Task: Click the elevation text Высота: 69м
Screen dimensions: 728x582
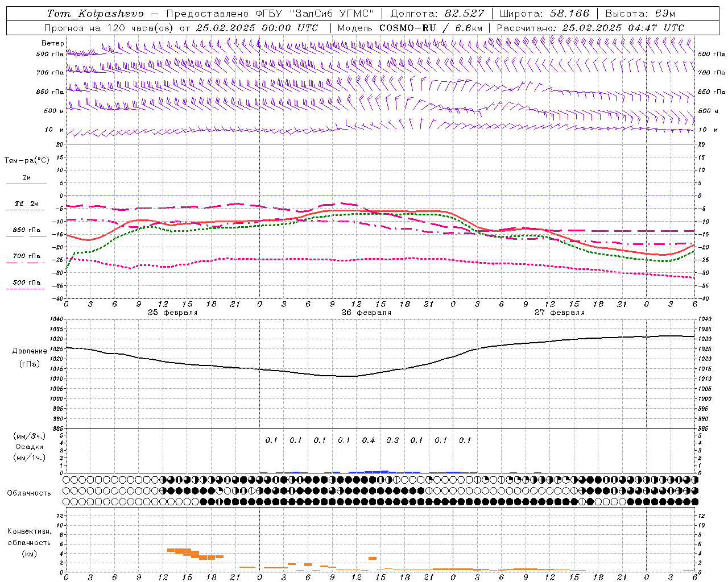Action: click(640, 14)
